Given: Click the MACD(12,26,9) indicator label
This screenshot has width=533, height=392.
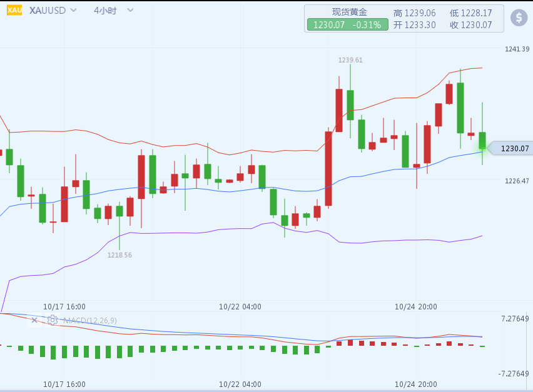Looking at the screenshot, I should [89, 321].
